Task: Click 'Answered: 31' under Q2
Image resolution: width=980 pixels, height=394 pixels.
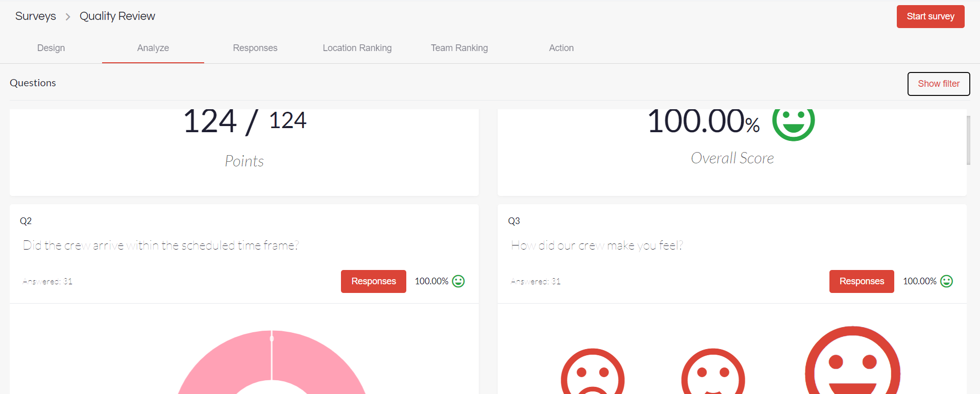Action: [x=47, y=281]
